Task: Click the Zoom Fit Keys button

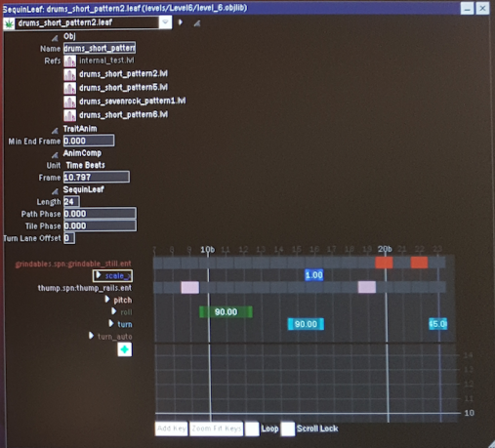Action: coord(216,428)
